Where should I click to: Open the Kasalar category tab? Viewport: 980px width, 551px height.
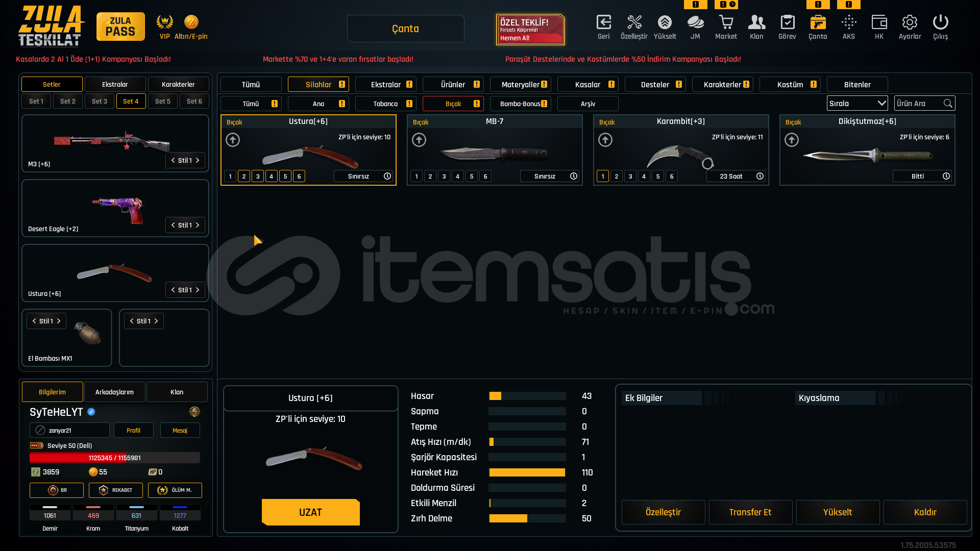point(587,84)
